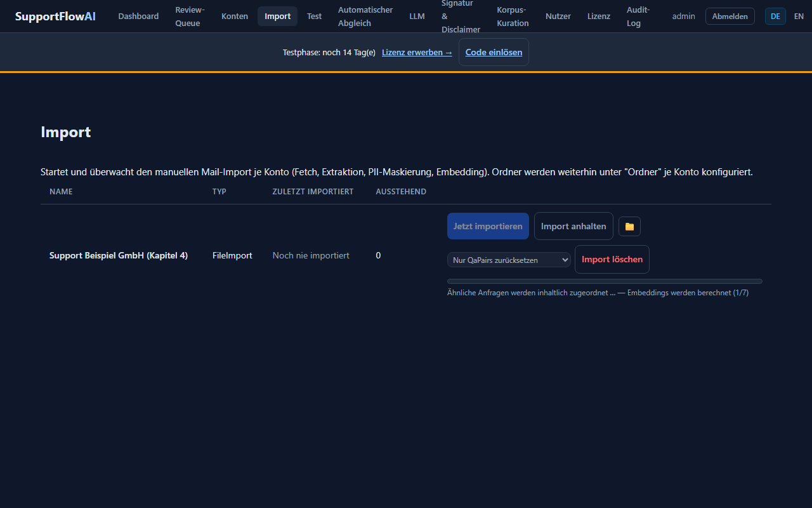Open the Test page
Image resolution: width=812 pixels, height=508 pixels.
pos(315,16)
